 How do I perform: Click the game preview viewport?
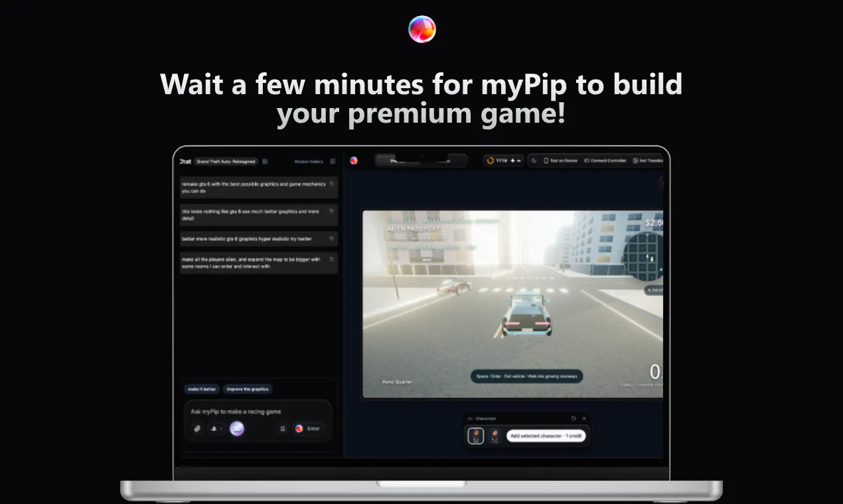[512, 304]
